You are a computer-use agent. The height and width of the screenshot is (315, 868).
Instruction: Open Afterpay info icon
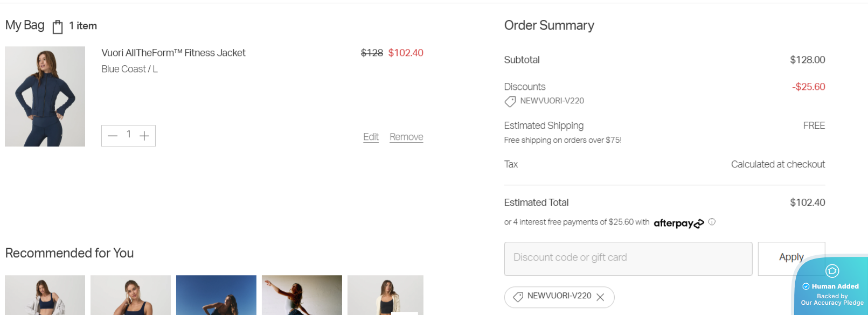[712, 222]
